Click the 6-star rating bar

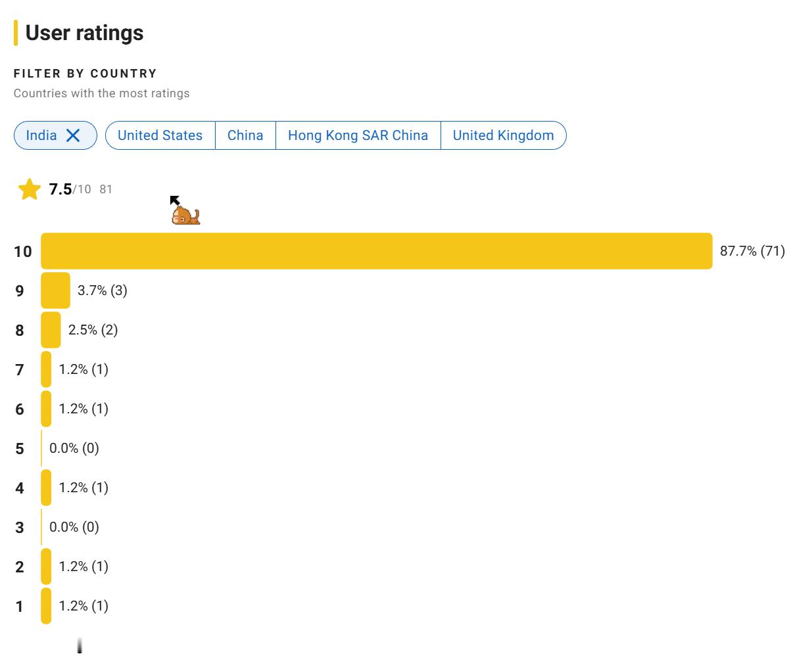pyautogui.click(x=46, y=409)
